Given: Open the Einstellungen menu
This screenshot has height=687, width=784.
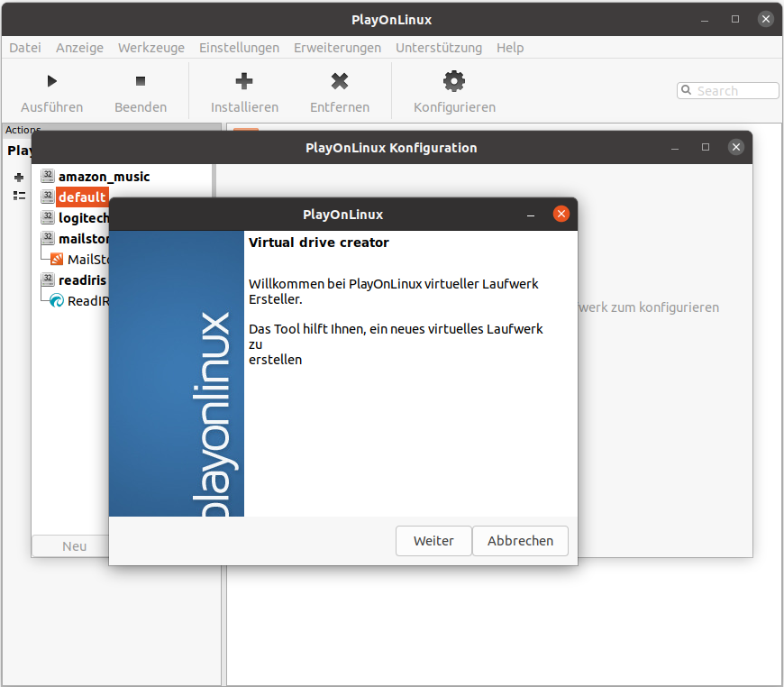Looking at the screenshot, I should pyautogui.click(x=239, y=48).
